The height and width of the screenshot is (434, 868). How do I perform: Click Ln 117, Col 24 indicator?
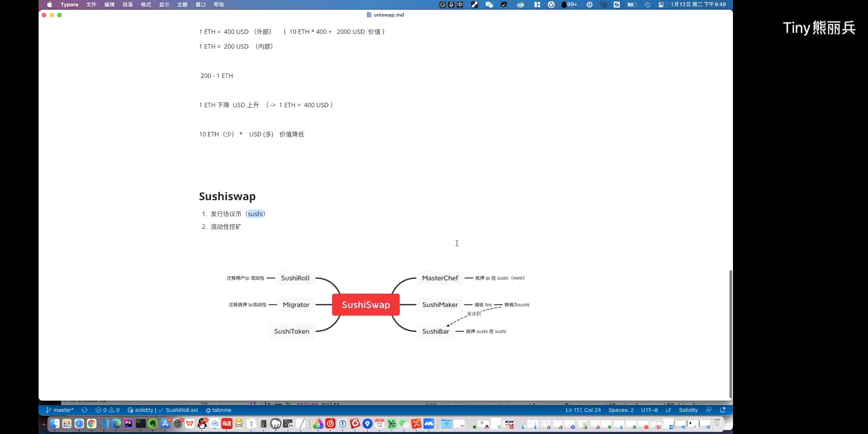pos(583,410)
